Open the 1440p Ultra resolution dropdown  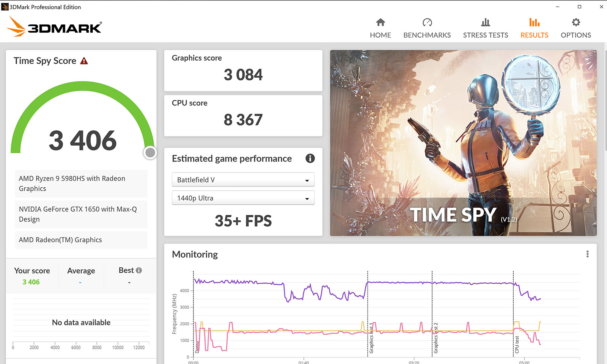[x=243, y=198]
